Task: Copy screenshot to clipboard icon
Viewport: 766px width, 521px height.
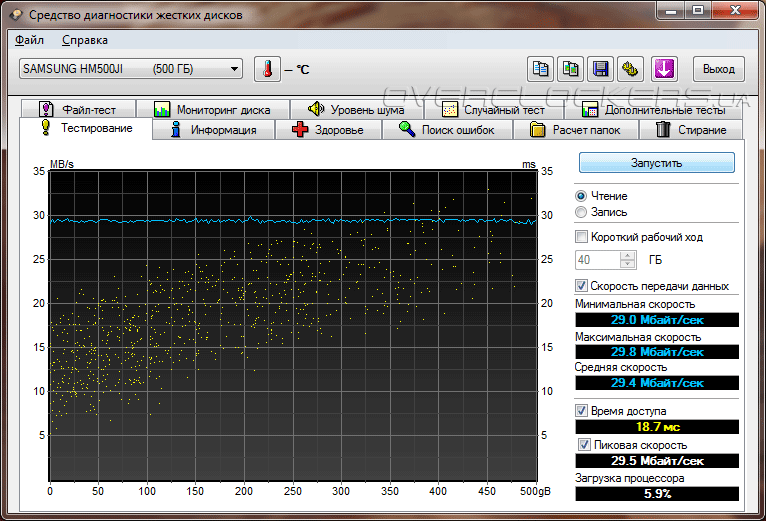Action: [x=570, y=69]
